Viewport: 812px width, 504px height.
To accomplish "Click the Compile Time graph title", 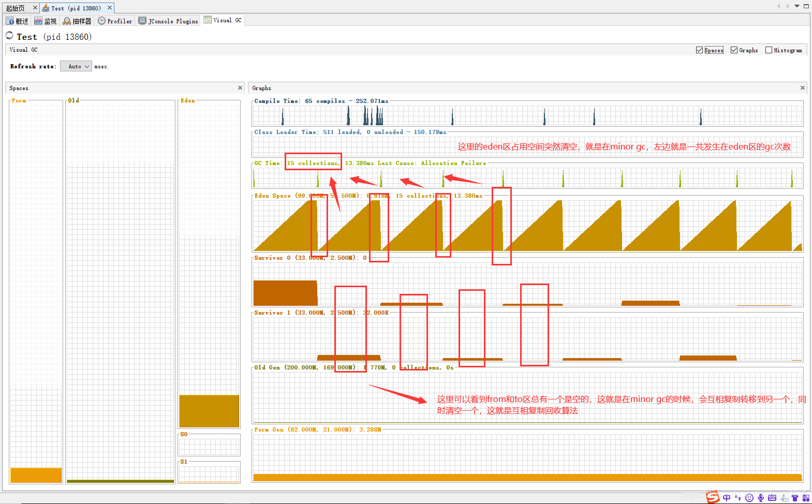I will (x=321, y=101).
